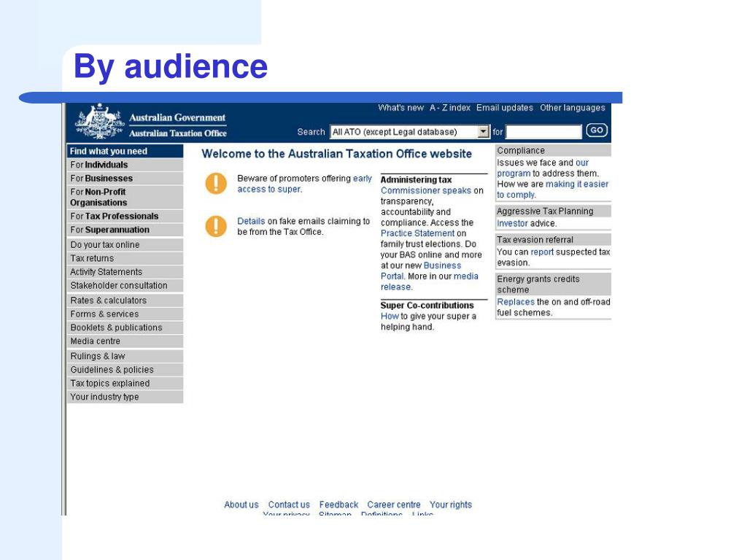Follow the media release link
The image size is (747, 560).
coord(429,281)
